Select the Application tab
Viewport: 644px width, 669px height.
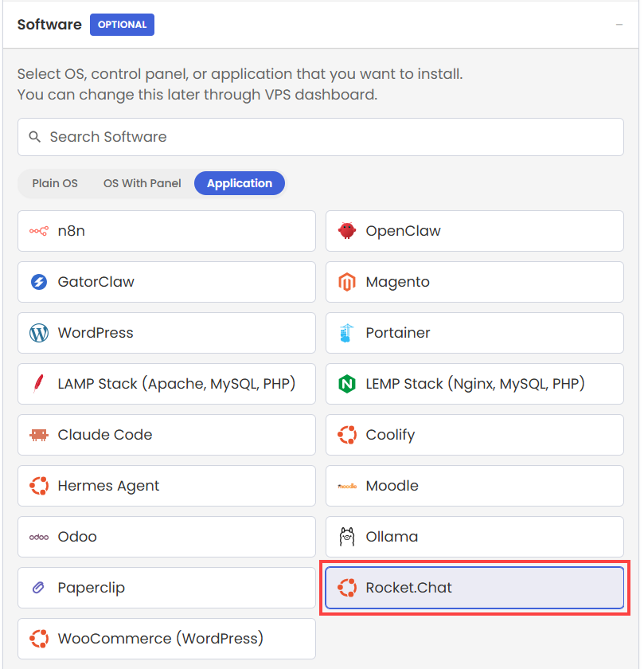240,183
